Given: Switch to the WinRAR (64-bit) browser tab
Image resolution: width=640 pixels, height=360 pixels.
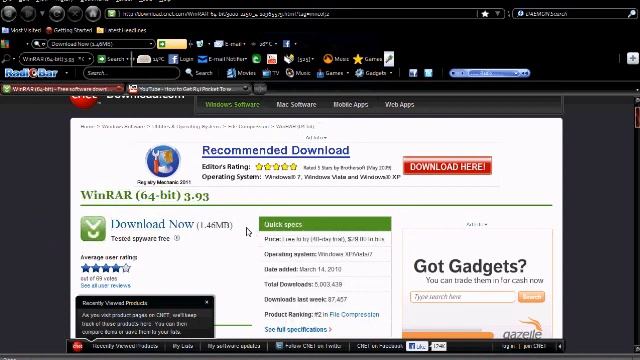Looking at the screenshot, I should (62, 89).
